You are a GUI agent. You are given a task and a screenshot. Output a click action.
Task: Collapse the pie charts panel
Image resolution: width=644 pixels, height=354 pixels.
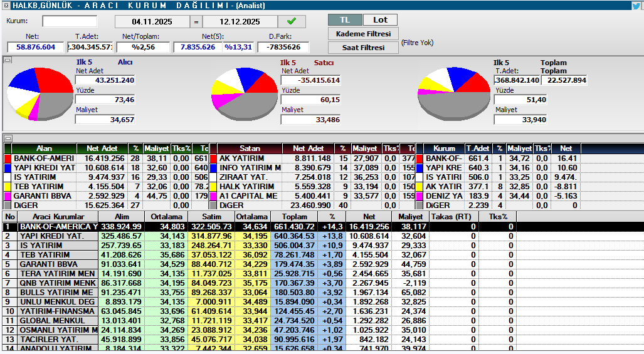[8, 60]
